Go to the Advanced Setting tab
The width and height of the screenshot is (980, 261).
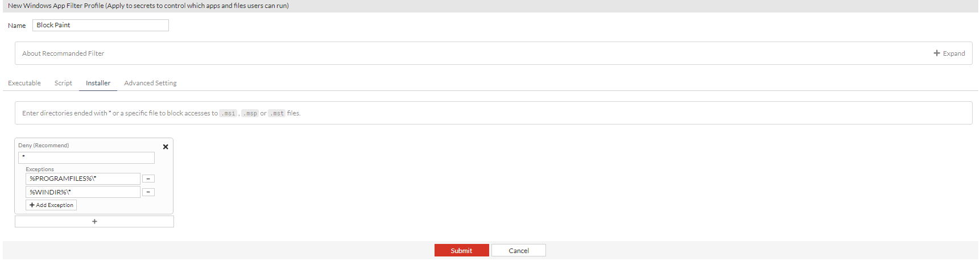point(150,83)
